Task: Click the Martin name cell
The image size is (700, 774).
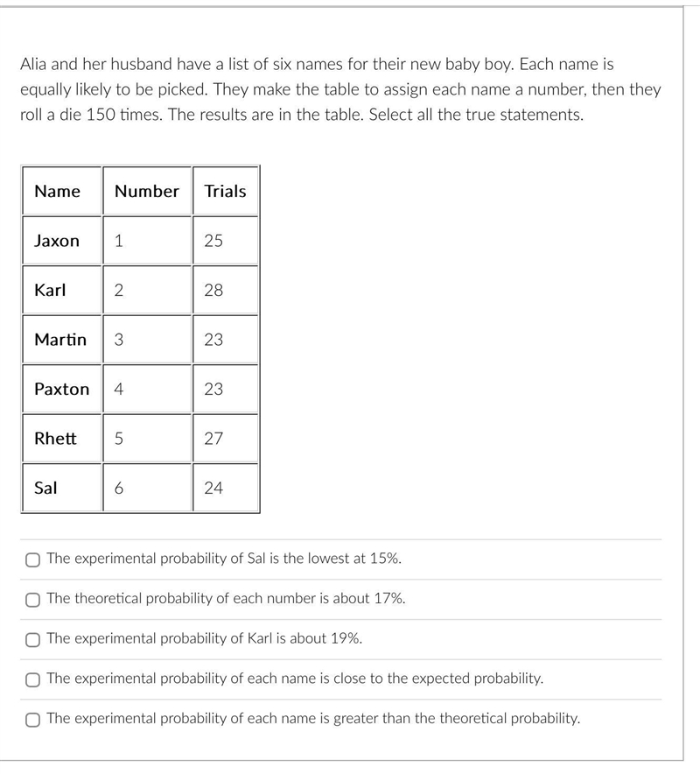Action: (62, 339)
